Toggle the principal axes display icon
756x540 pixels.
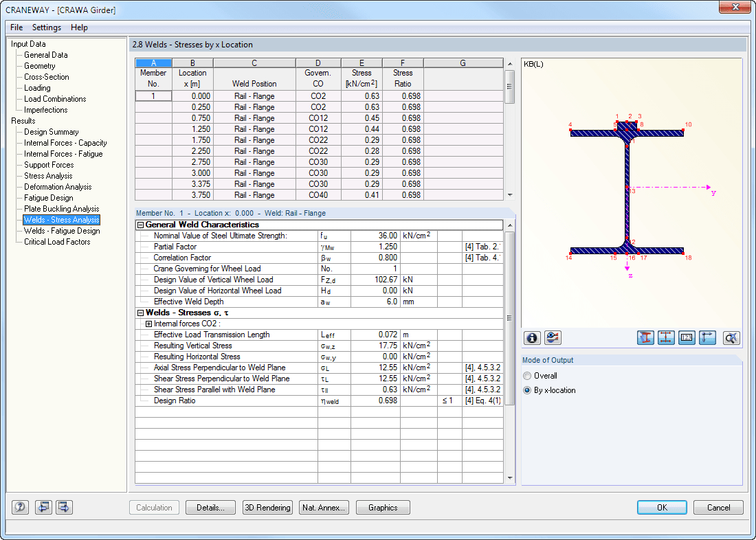tap(707, 338)
